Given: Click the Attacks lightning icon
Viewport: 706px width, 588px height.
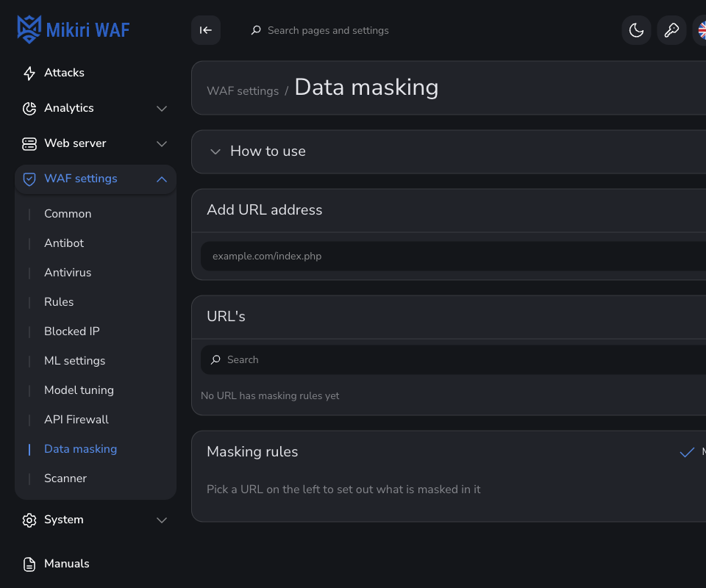Looking at the screenshot, I should click(29, 73).
